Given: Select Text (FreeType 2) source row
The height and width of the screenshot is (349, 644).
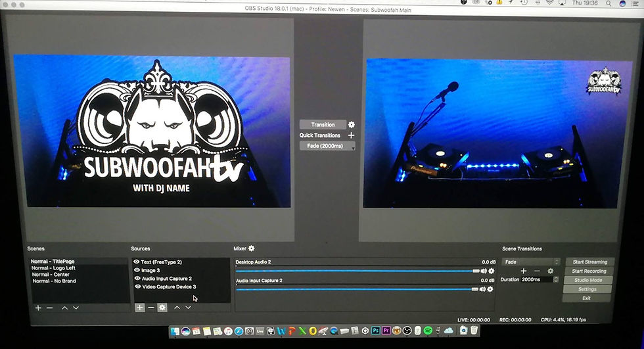Looking at the screenshot, I should (x=181, y=262).
